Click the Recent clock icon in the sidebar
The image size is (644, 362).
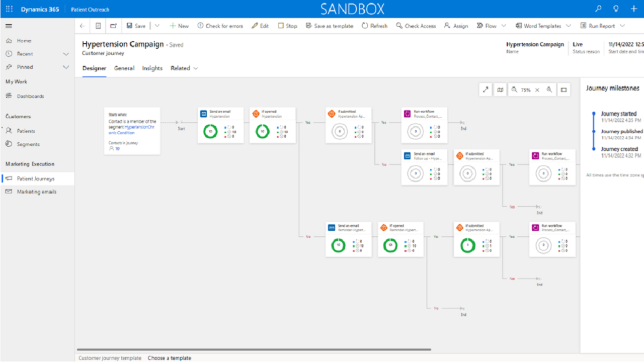pos(9,54)
